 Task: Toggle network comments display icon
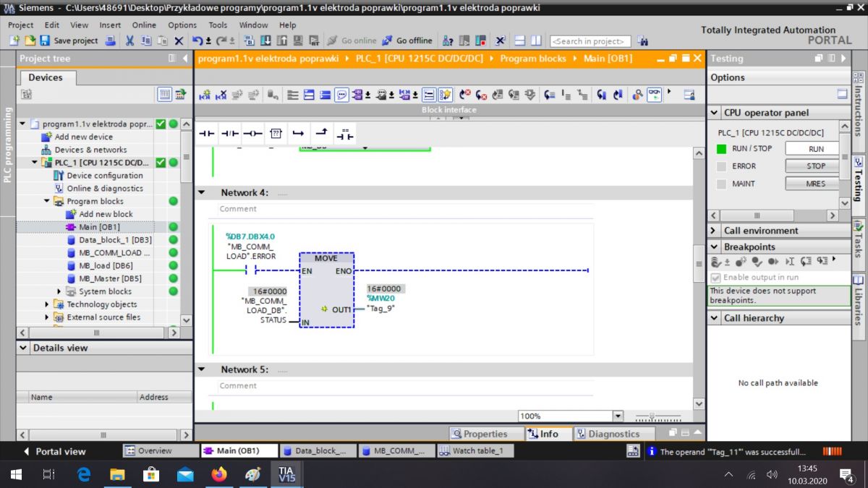(x=341, y=95)
